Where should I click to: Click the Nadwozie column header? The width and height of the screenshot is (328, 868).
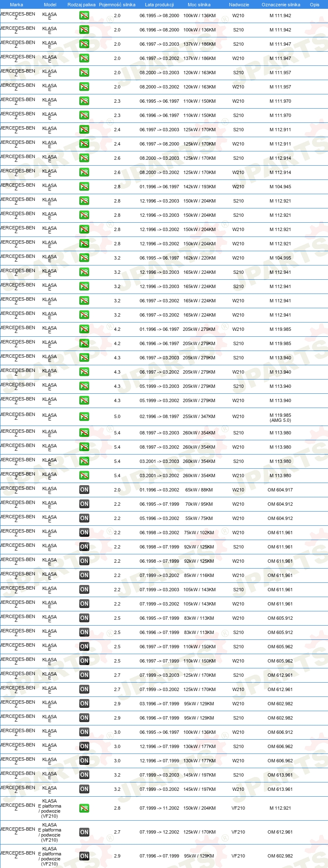[x=239, y=5]
